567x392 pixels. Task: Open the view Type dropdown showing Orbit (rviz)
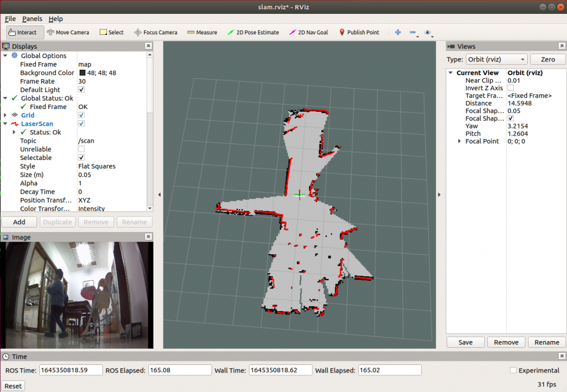tap(496, 59)
